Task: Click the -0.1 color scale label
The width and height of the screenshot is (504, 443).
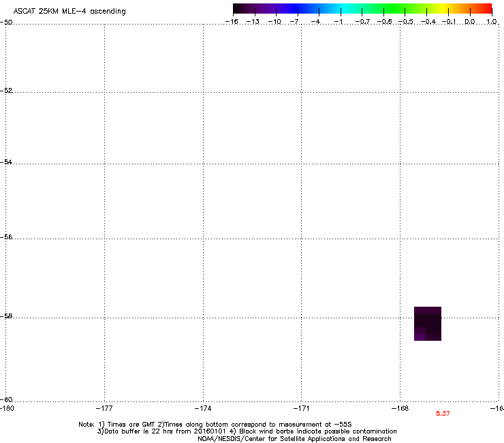Action: tap(449, 22)
